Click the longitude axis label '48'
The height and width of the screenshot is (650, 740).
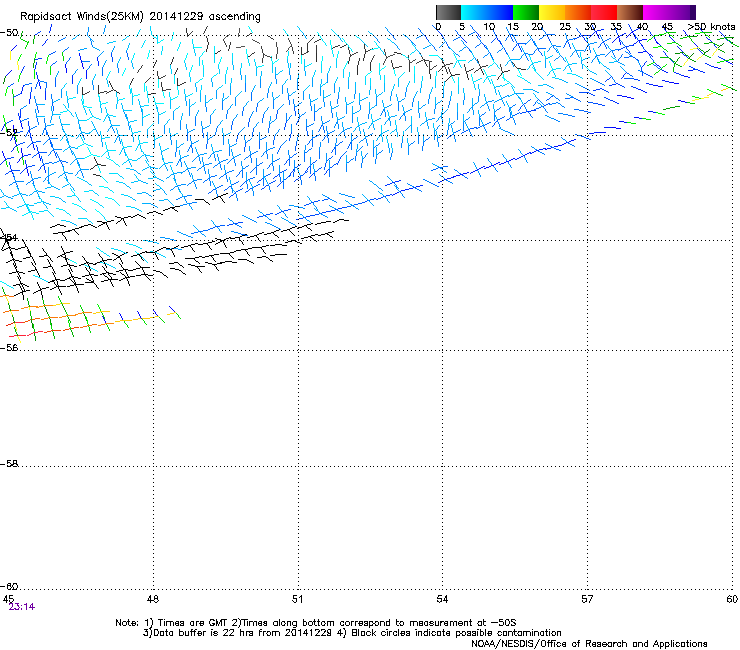(x=153, y=599)
